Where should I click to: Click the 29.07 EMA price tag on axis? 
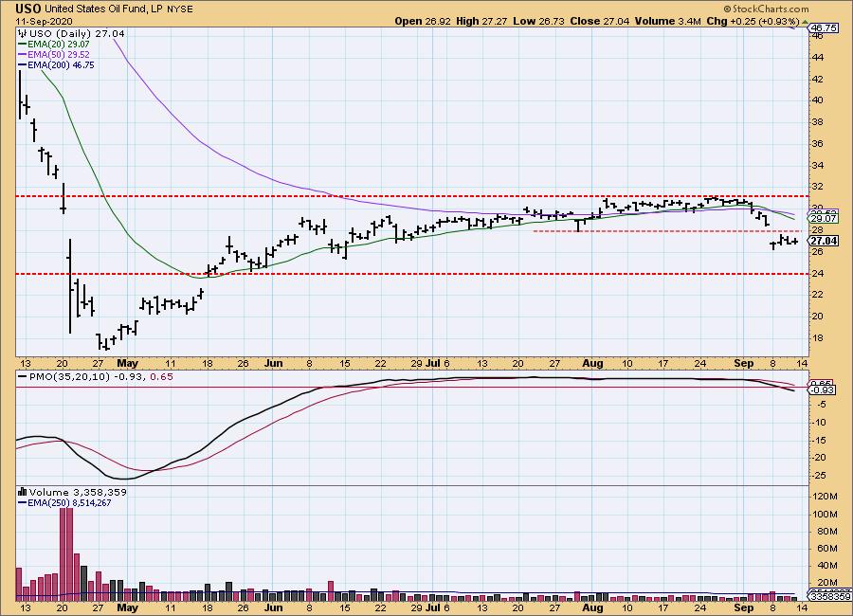823,218
